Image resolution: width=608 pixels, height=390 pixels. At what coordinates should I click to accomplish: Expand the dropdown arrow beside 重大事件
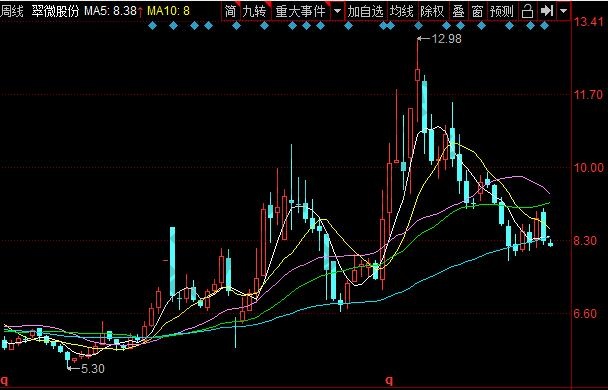pos(338,11)
